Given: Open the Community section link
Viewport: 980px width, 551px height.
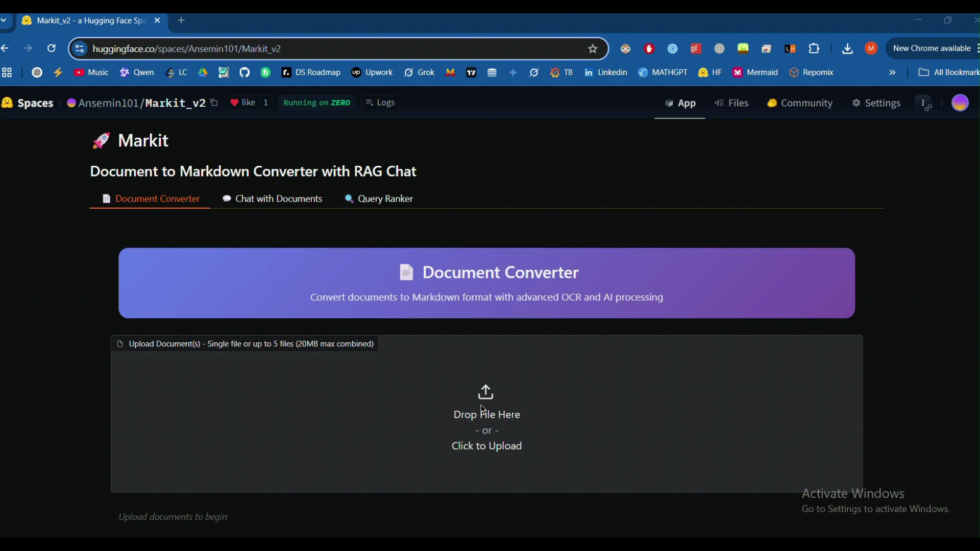Looking at the screenshot, I should [800, 103].
